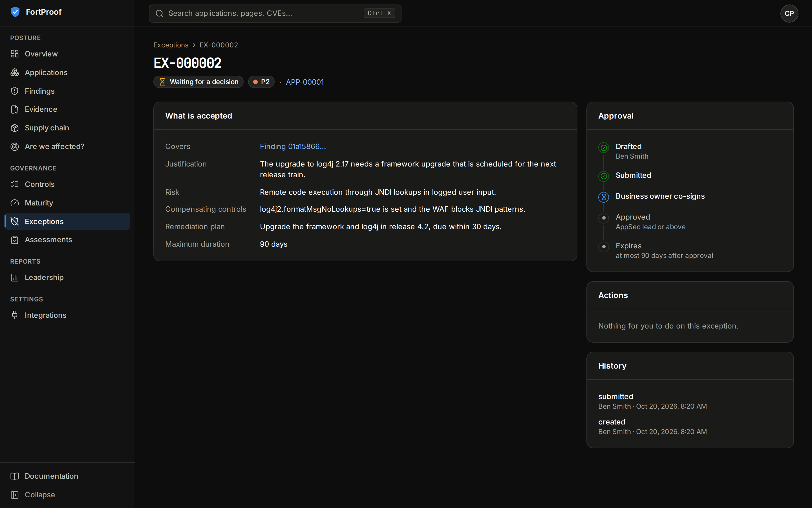Click the Submitted step check icon

click(x=604, y=176)
